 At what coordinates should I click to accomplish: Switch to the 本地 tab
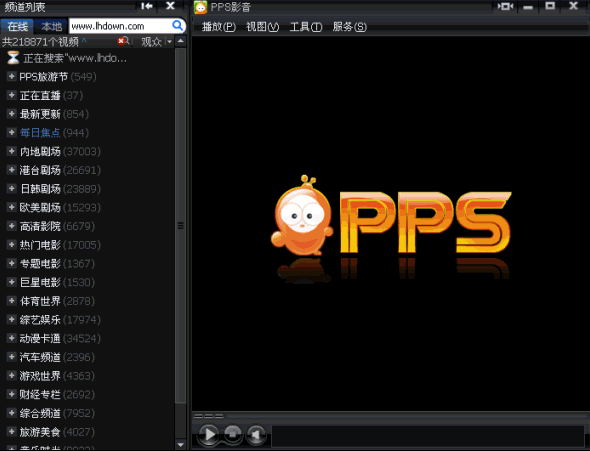coord(51,26)
